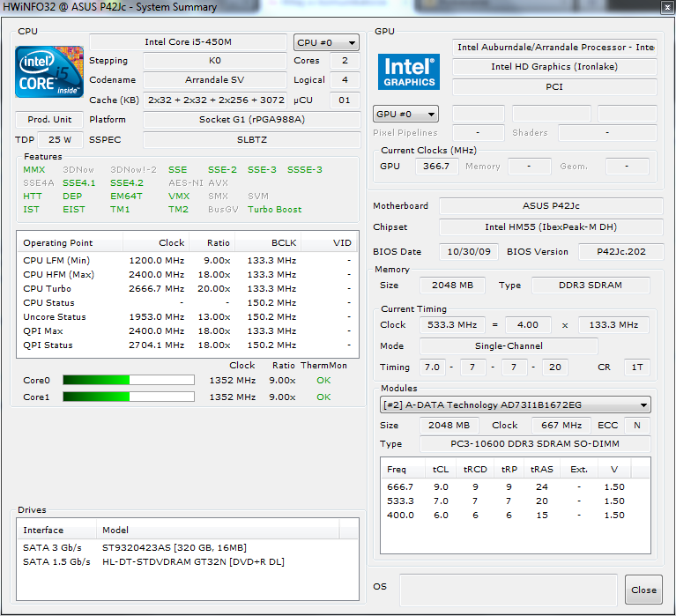The width and height of the screenshot is (676, 616).
Task: Click the BIOS Version P42Jc.202 field
Action: pyautogui.click(x=620, y=252)
